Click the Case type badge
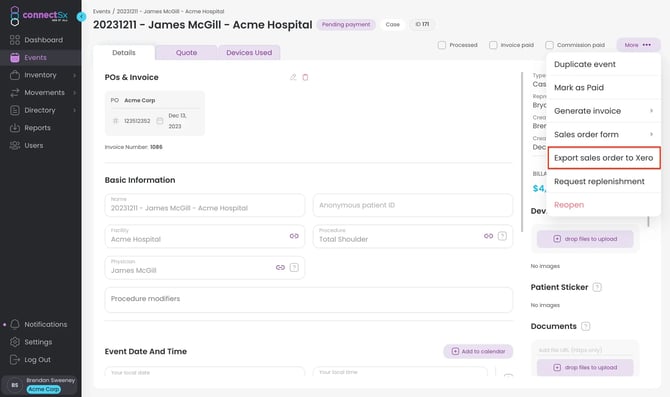 tap(392, 25)
